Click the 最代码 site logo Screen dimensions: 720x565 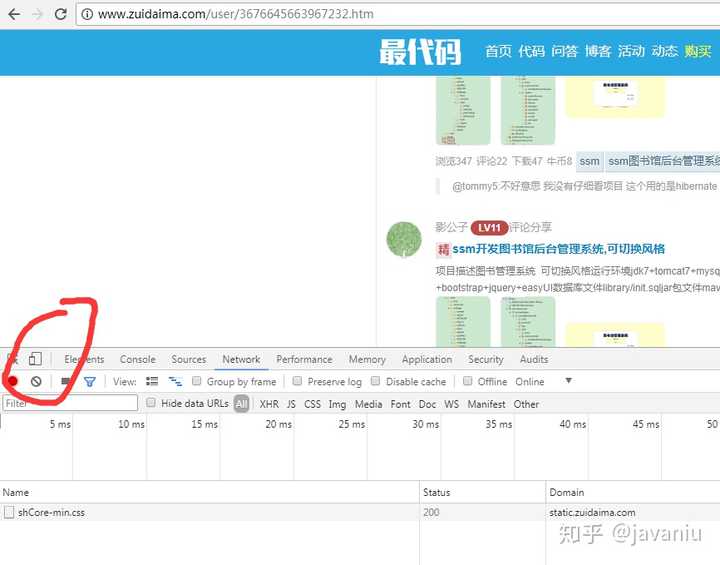tap(420, 52)
